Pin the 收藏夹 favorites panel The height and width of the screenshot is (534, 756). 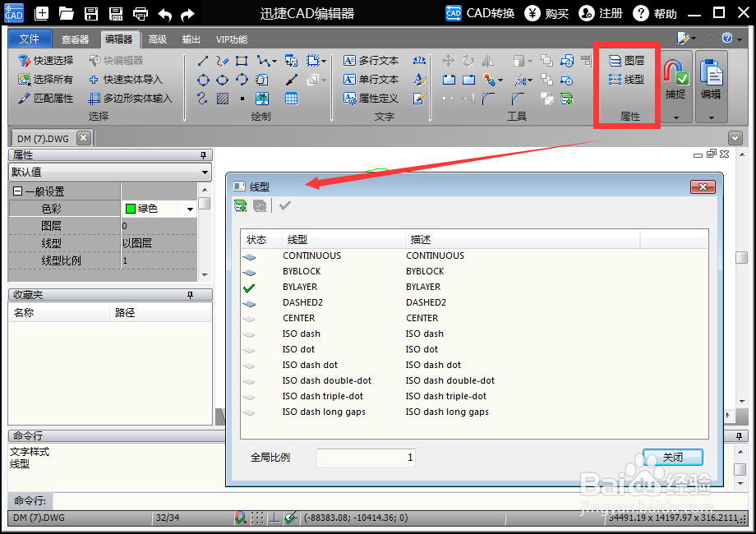[191, 295]
